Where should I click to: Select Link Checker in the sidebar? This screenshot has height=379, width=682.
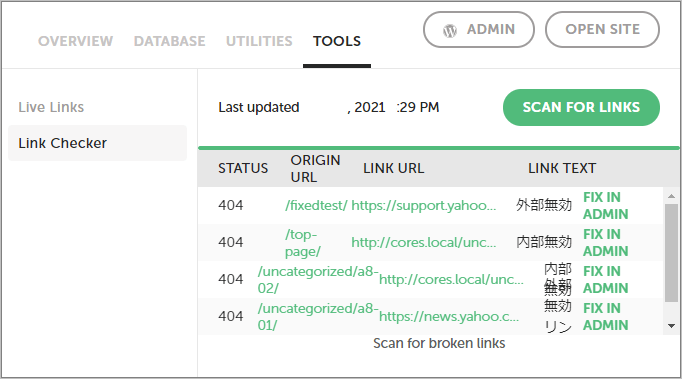[97, 143]
